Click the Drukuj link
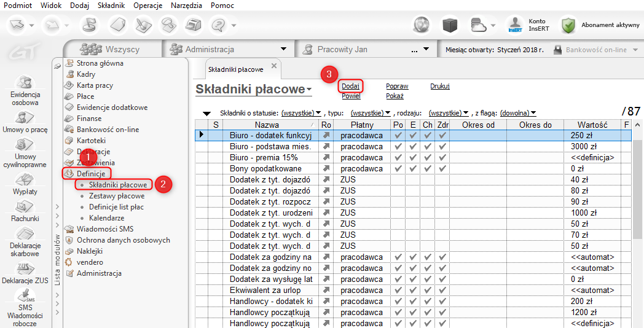The height and width of the screenshot is (328, 644). pyautogui.click(x=439, y=87)
